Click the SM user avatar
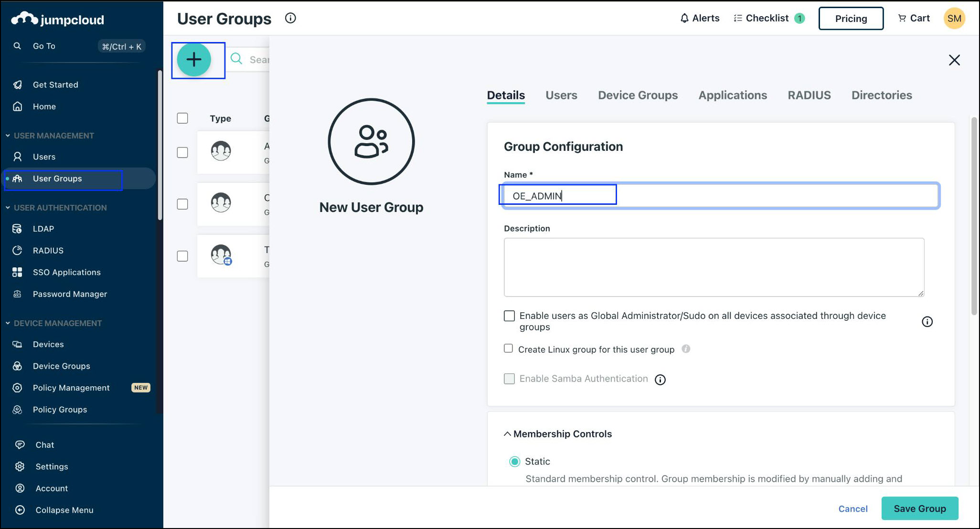980x529 pixels. pos(954,19)
